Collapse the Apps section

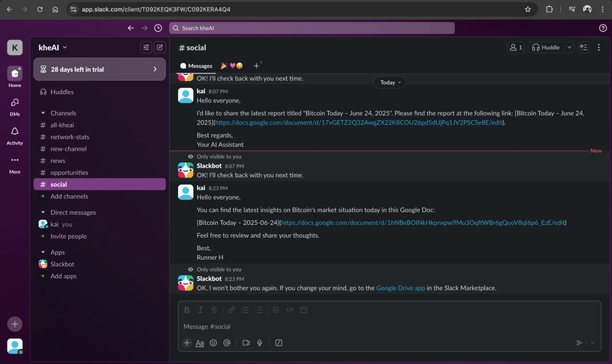(x=43, y=252)
